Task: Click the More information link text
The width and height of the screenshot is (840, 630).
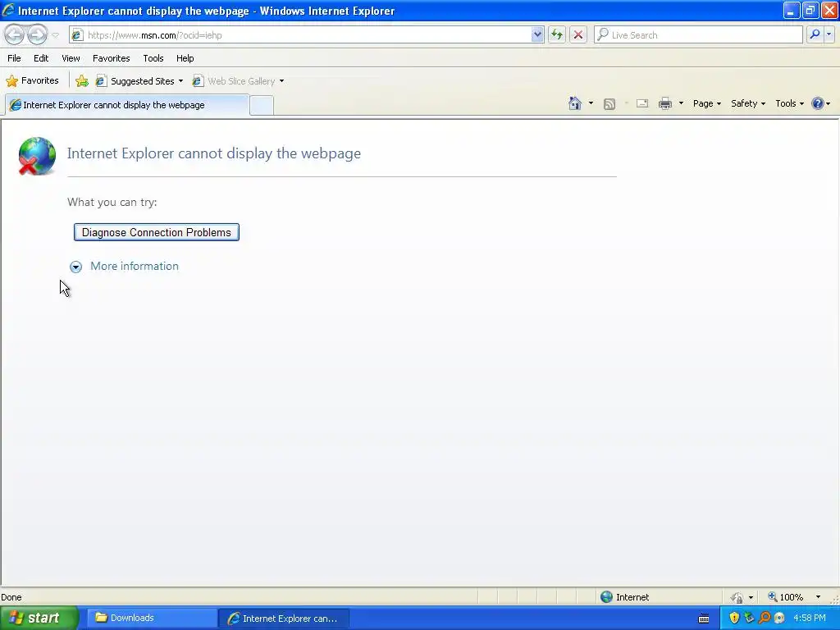Action: click(135, 267)
